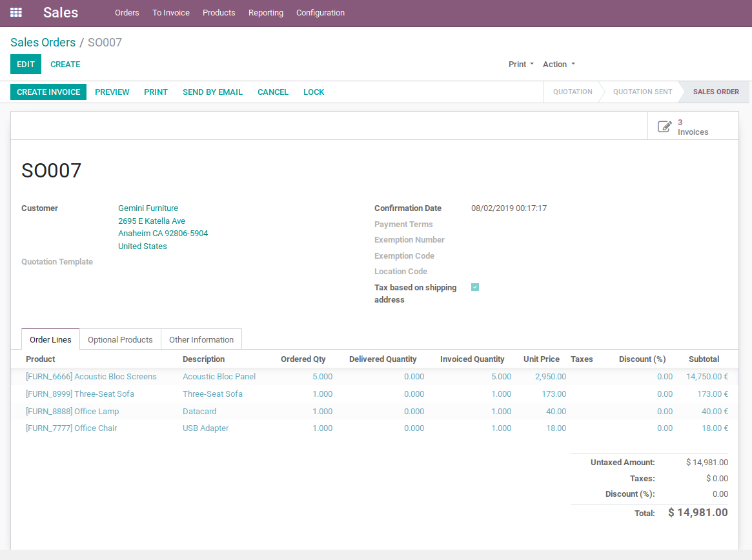This screenshot has height=560, width=752.
Task: Click the Preview button
Action: (112, 92)
